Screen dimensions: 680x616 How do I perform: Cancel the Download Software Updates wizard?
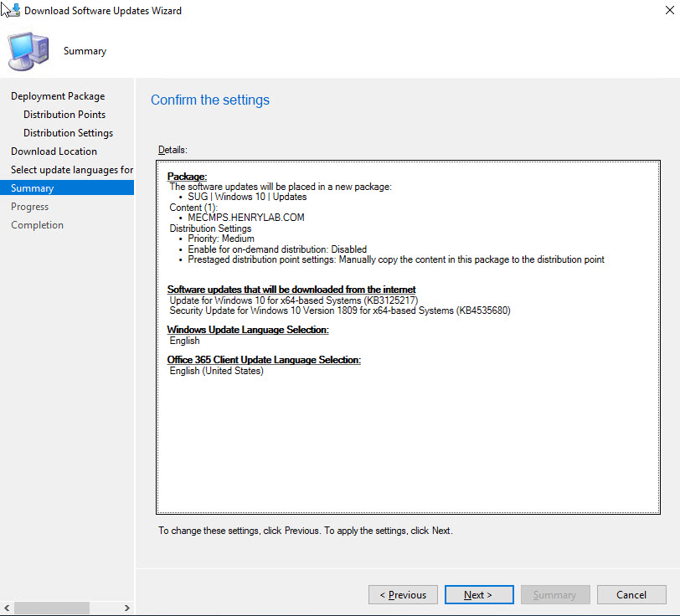pos(631,595)
